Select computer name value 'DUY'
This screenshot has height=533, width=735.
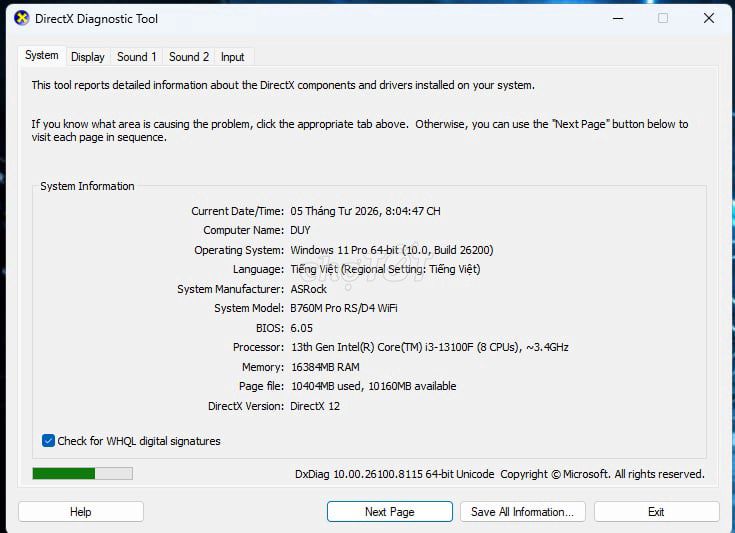(x=300, y=230)
